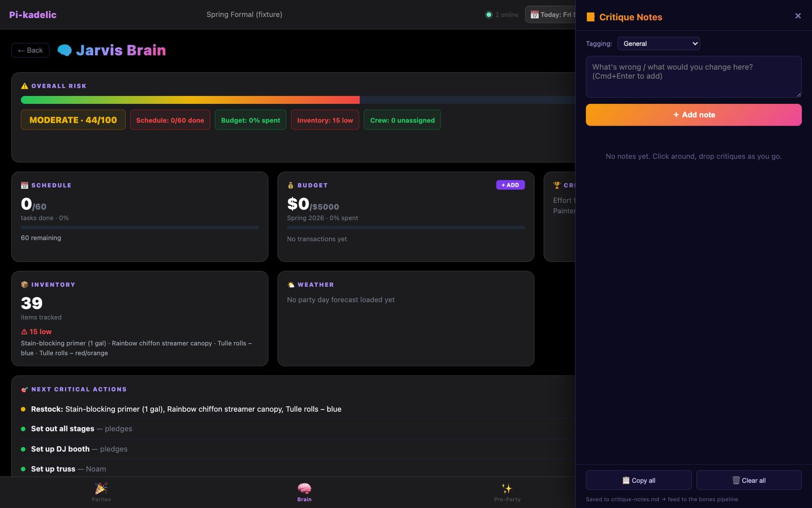Click the MODERATE · 44/100 badge

tap(73, 120)
